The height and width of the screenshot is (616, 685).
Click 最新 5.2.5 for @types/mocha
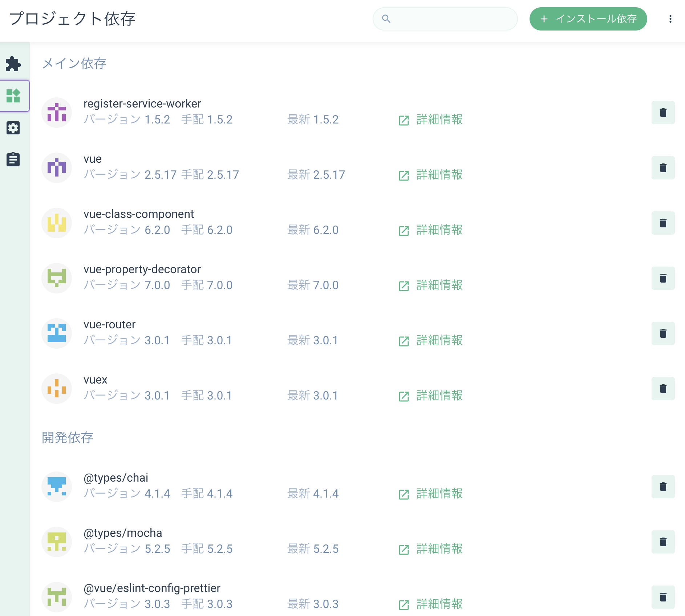(313, 549)
